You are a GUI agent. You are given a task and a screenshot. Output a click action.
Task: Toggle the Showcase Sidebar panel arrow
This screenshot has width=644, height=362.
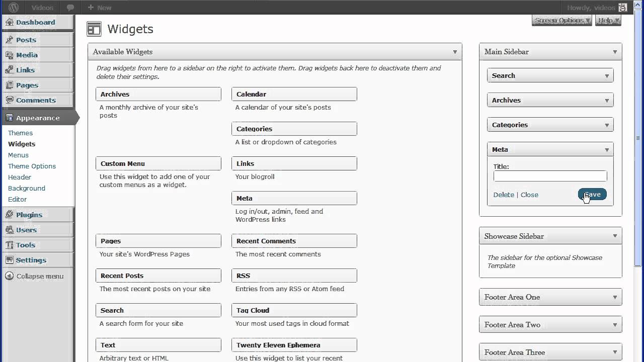tap(615, 236)
